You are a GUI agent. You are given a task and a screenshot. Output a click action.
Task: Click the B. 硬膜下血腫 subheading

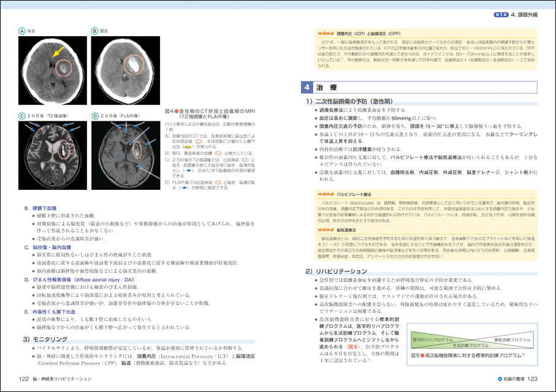coord(43,208)
